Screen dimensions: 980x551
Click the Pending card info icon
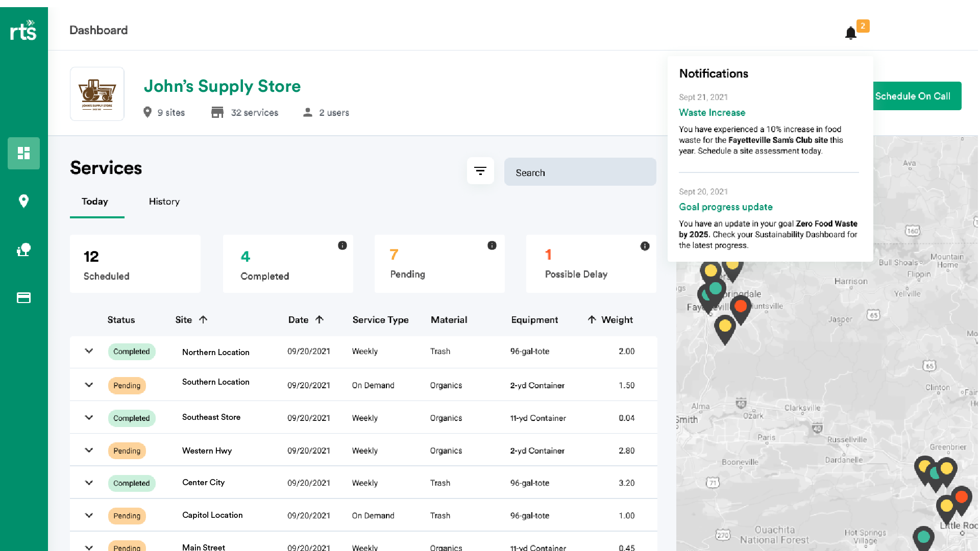pos(492,245)
